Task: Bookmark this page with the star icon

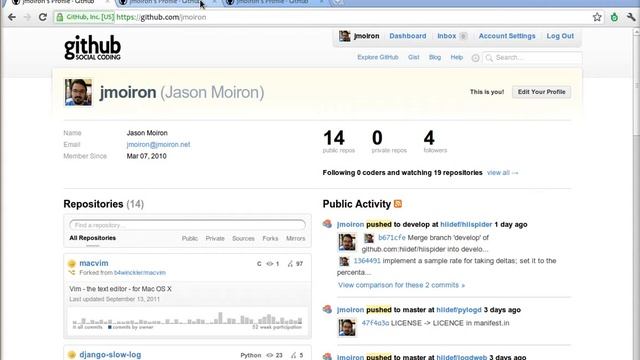Action: click(597, 17)
